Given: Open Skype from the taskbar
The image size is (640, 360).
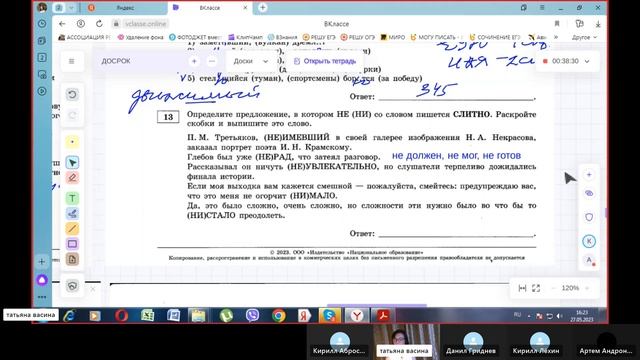Looking at the screenshot, I should click(x=330, y=316).
